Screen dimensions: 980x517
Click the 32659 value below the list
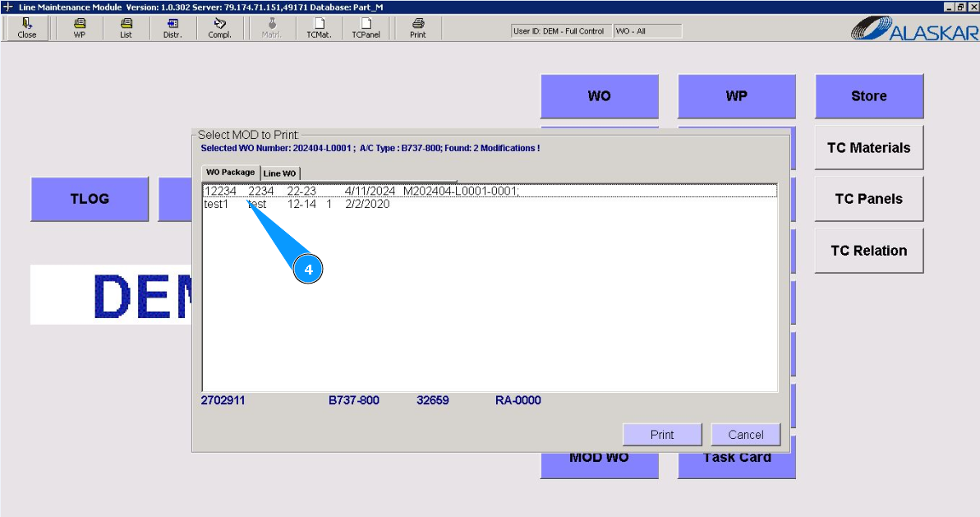coord(433,400)
